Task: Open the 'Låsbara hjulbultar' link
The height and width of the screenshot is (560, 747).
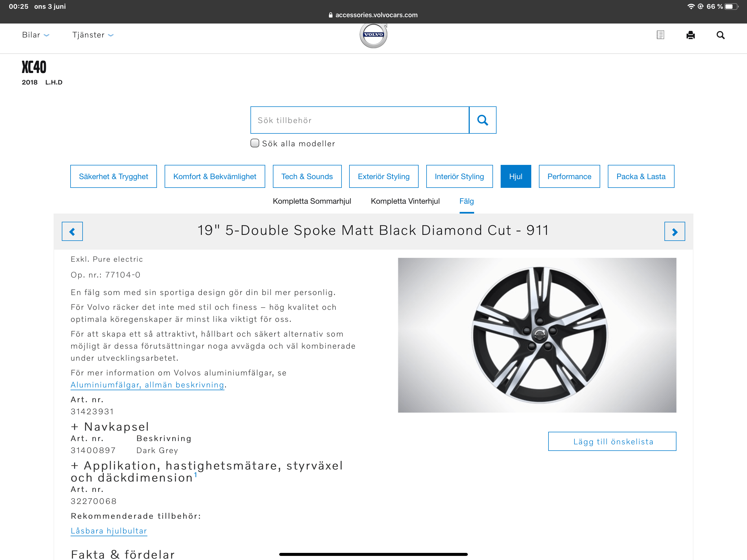Action: 109,531
